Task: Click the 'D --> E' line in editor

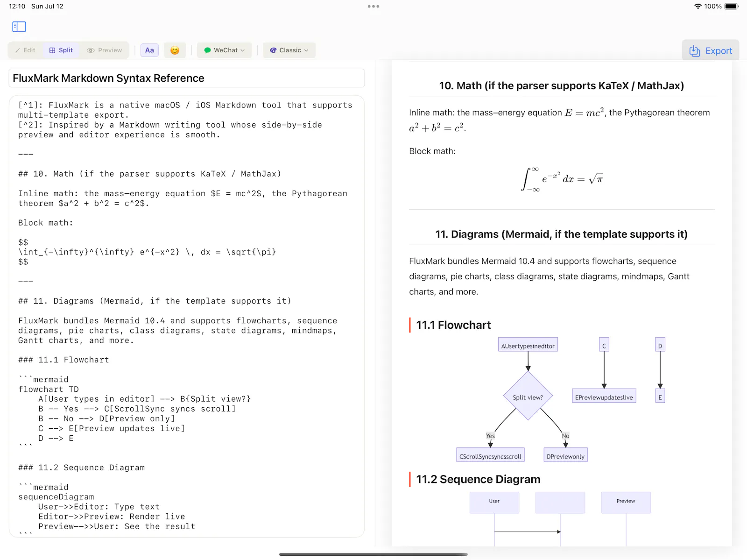Action: click(56, 439)
